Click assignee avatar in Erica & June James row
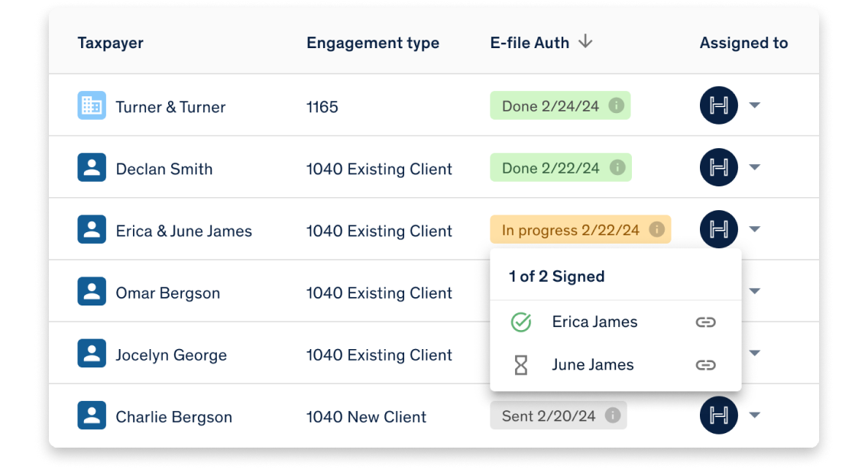Screen dimensions: 868x469 point(718,229)
